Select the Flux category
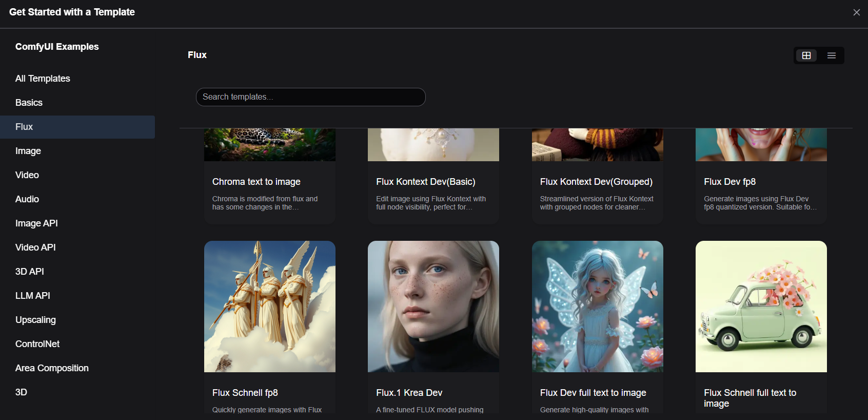Viewport: 868px width, 420px height. point(77,127)
